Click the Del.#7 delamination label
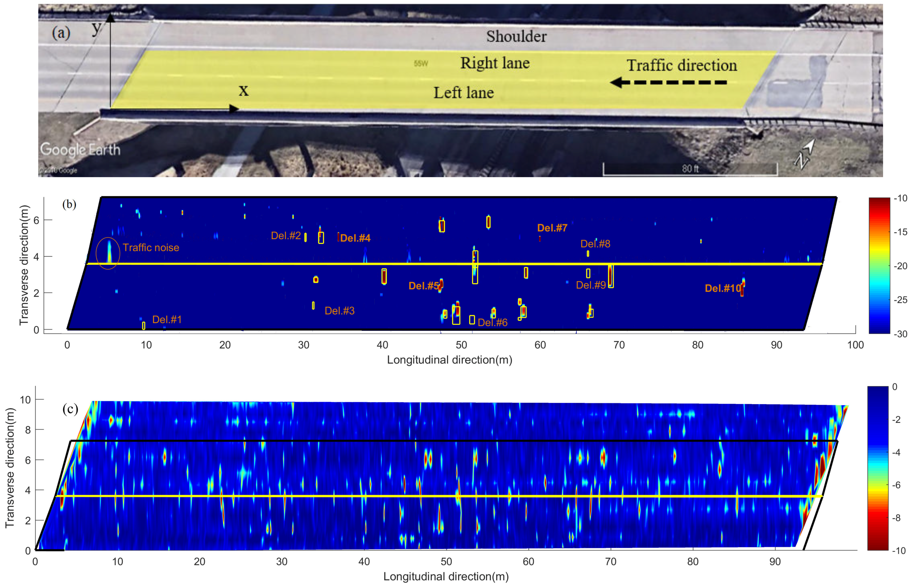The image size is (911, 588). point(552,228)
